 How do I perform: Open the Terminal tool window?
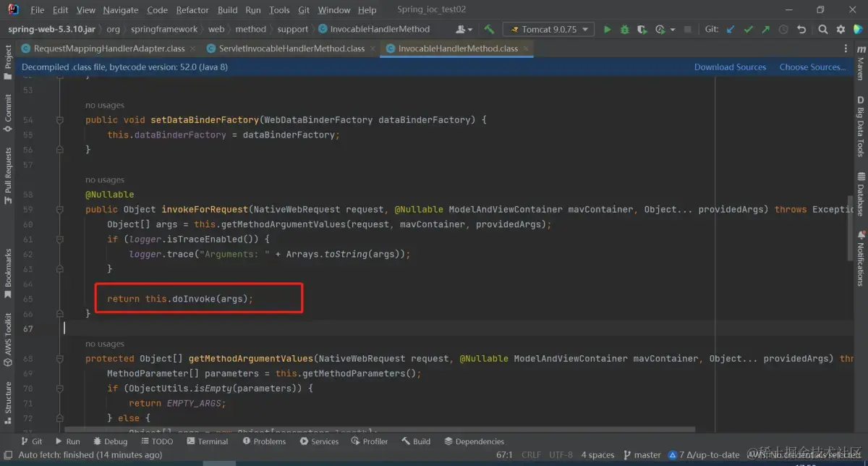pyautogui.click(x=207, y=441)
